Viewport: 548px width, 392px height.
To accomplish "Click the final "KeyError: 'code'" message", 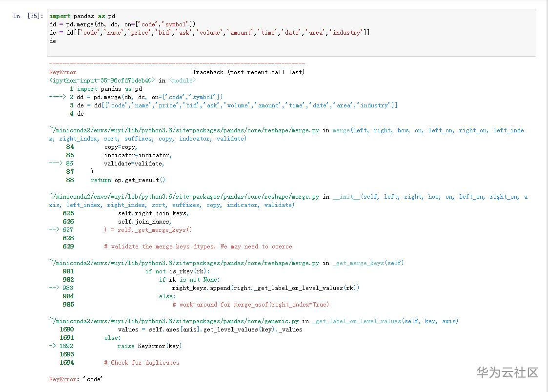I will click(x=76, y=379).
